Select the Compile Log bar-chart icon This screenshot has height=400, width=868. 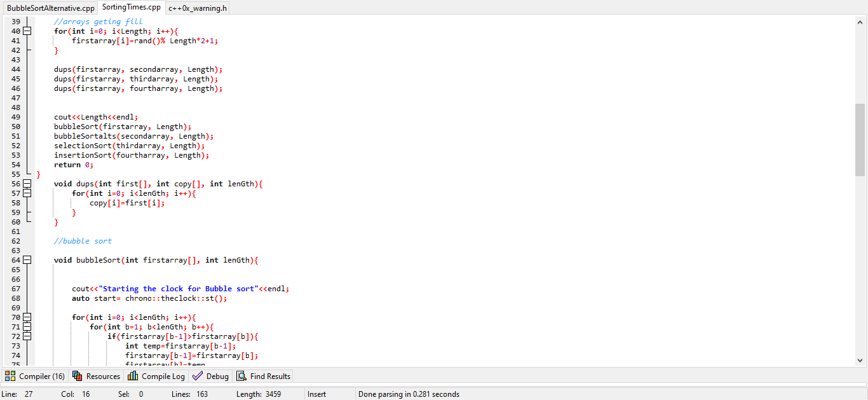click(x=132, y=376)
